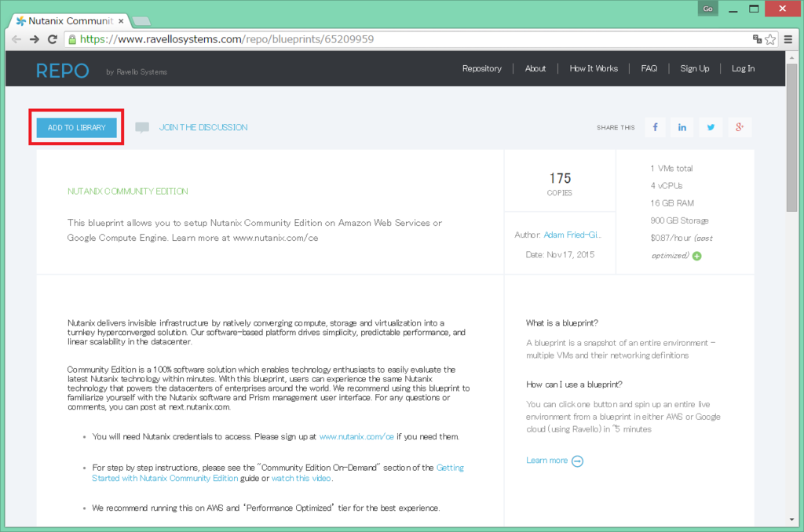Go to Log In page
The image size is (804, 532).
click(x=743, y=69)
